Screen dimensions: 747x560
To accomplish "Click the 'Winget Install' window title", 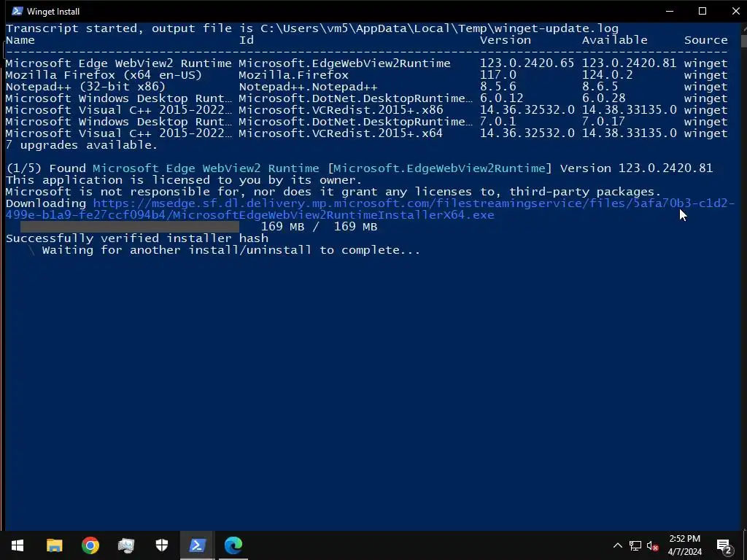I will [x=53, y=12].
